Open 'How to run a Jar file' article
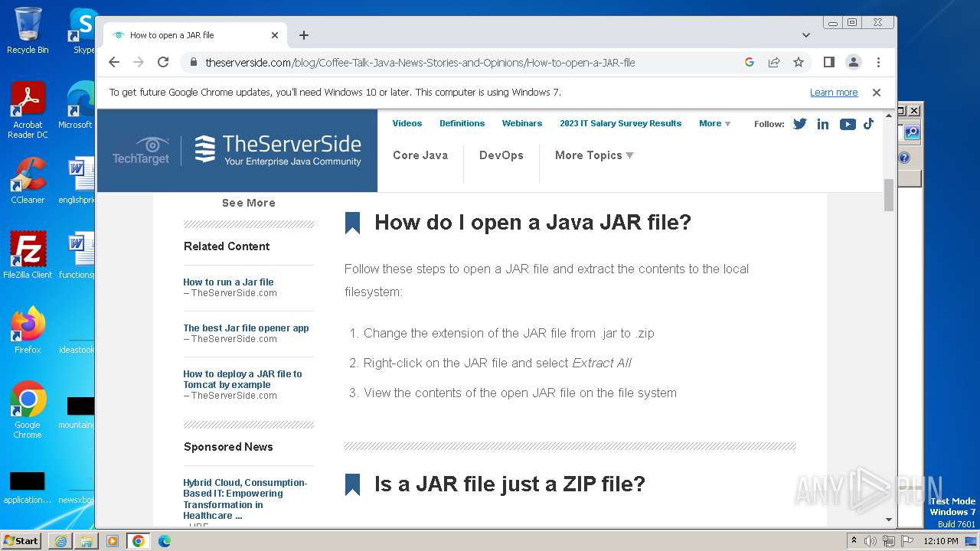The image size is (980, 551). [228, 282]
